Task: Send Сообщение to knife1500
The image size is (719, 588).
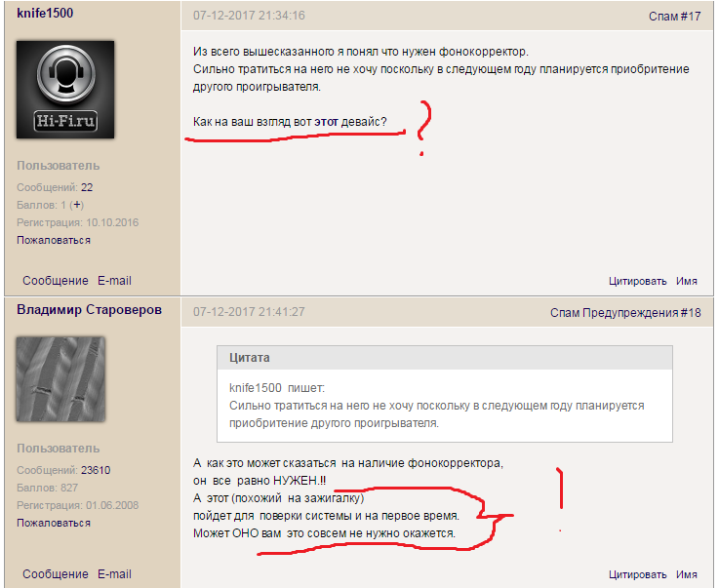Action: 56,281
